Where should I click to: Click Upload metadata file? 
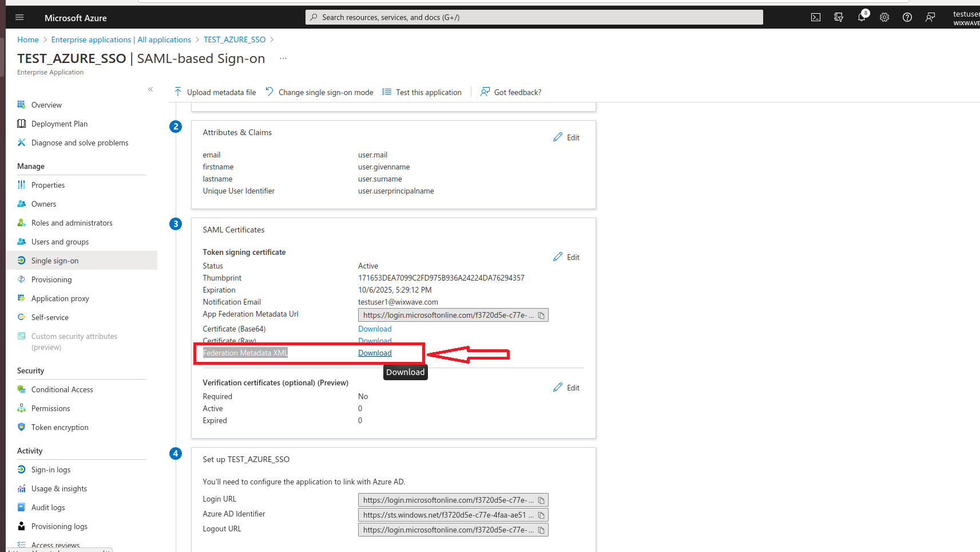coord(215,92)
